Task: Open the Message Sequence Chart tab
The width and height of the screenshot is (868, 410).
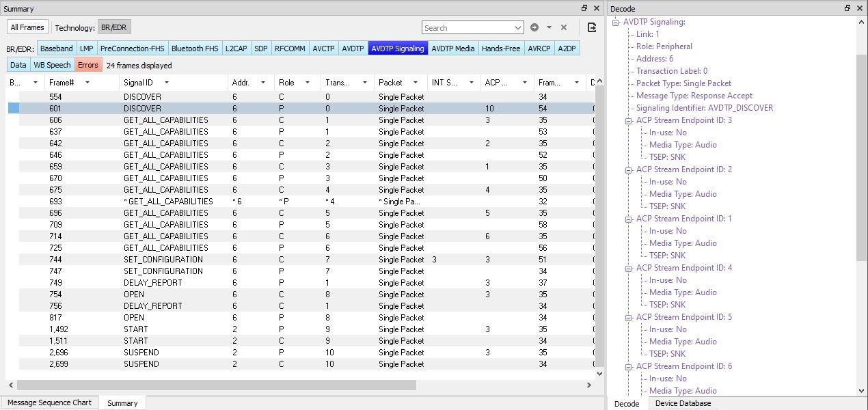Action: tap(49, 402)
